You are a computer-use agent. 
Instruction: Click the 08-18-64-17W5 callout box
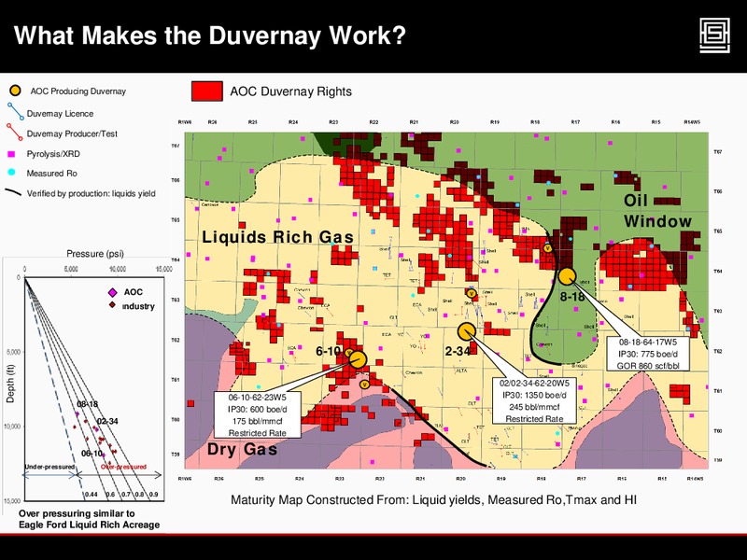coord(647,354)
